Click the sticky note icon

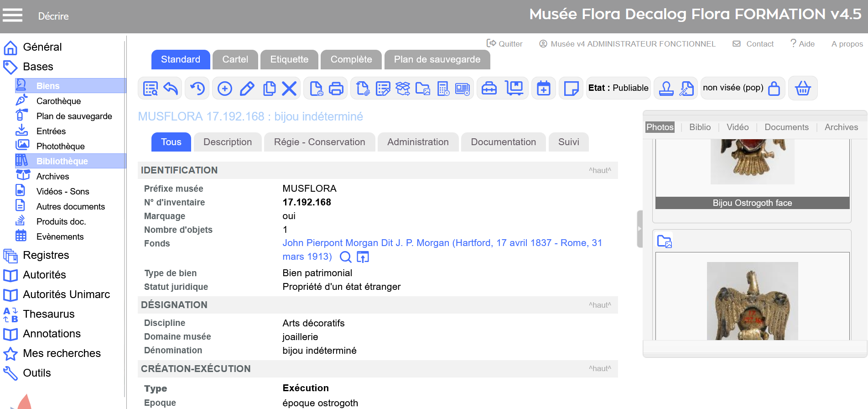[571, 88]
